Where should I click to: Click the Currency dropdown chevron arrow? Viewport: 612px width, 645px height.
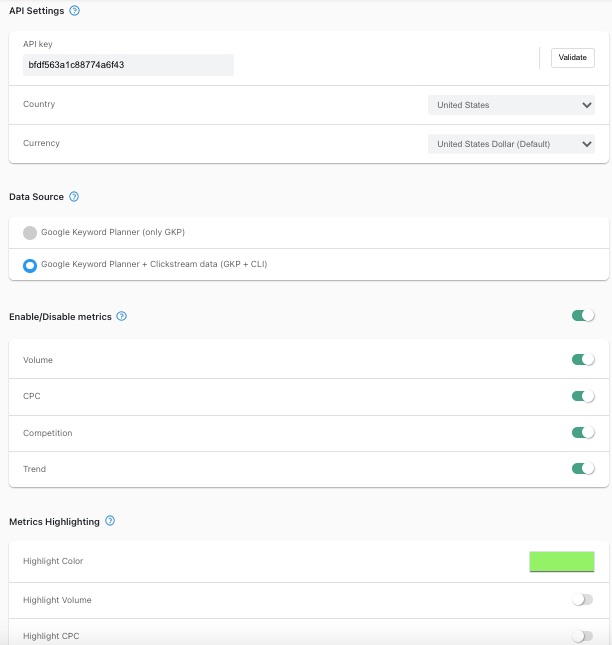click(586, 144)
